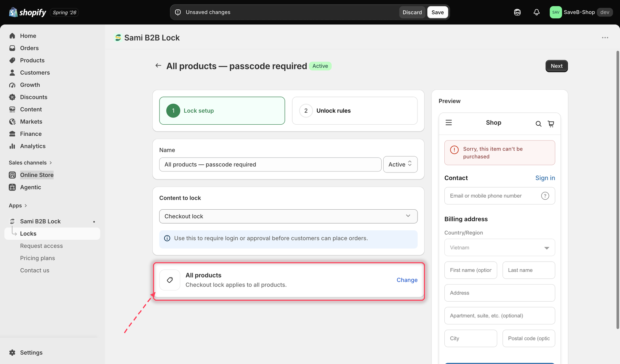
Task: Click Sign in in the preview
Action: point(545,178)
